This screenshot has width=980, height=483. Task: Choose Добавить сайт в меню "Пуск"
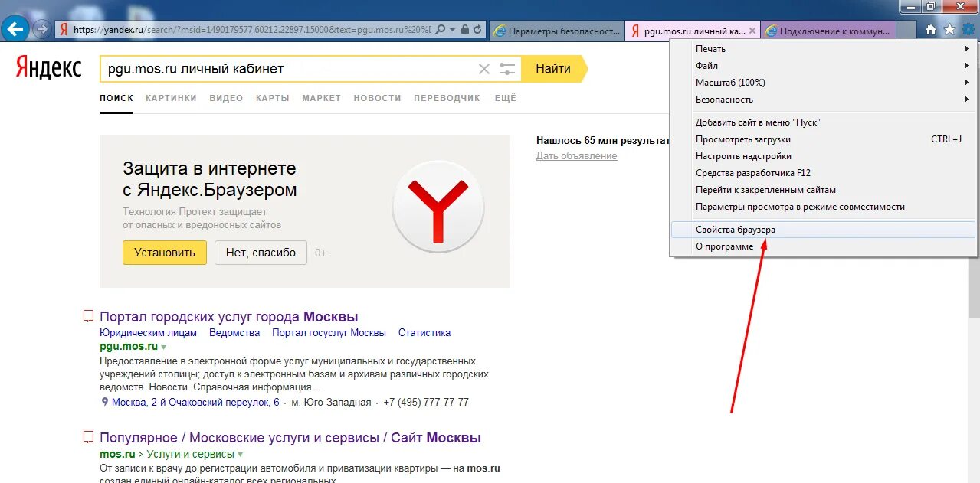(822, 122)
